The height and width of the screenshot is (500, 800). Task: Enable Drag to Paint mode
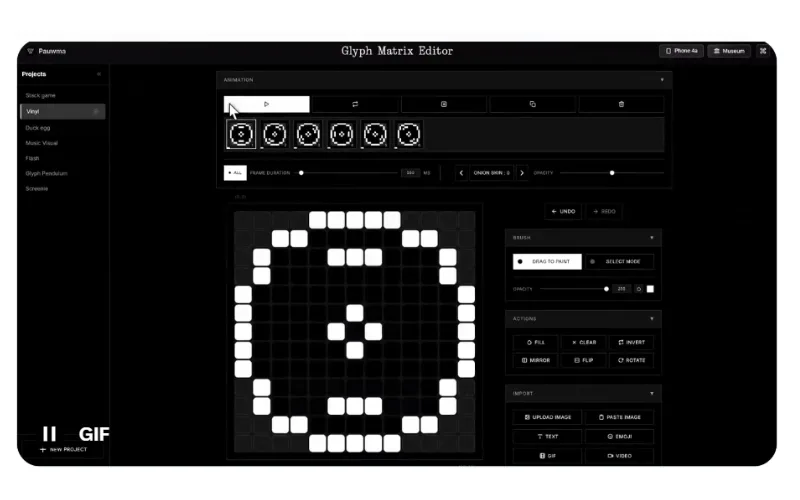tap(546, 261)
